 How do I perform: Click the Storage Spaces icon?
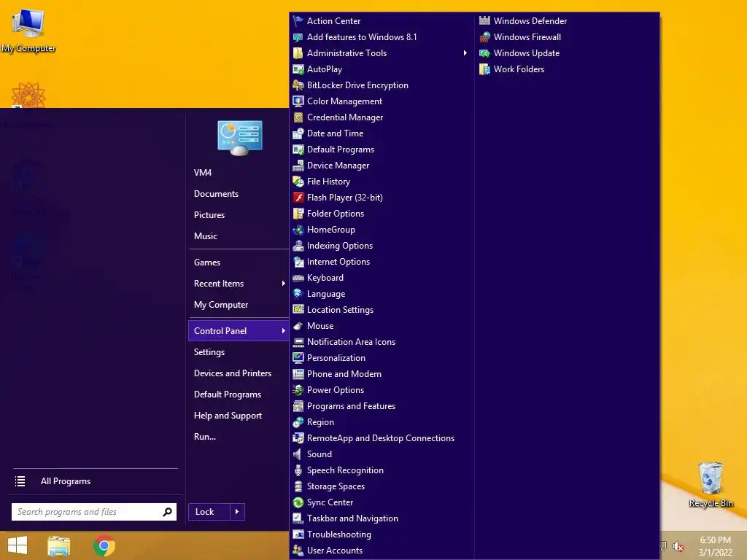click(x=298, y=486)
